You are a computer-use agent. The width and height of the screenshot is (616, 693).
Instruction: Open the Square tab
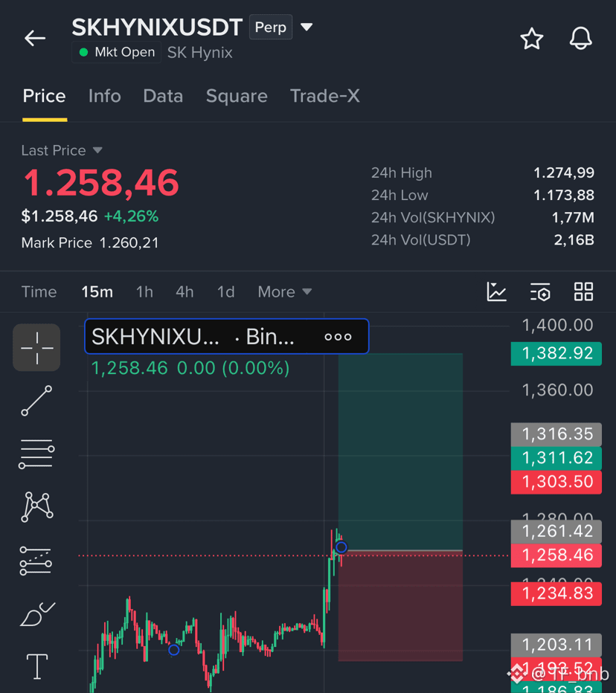pyautogui.click(x=237, y=96)
